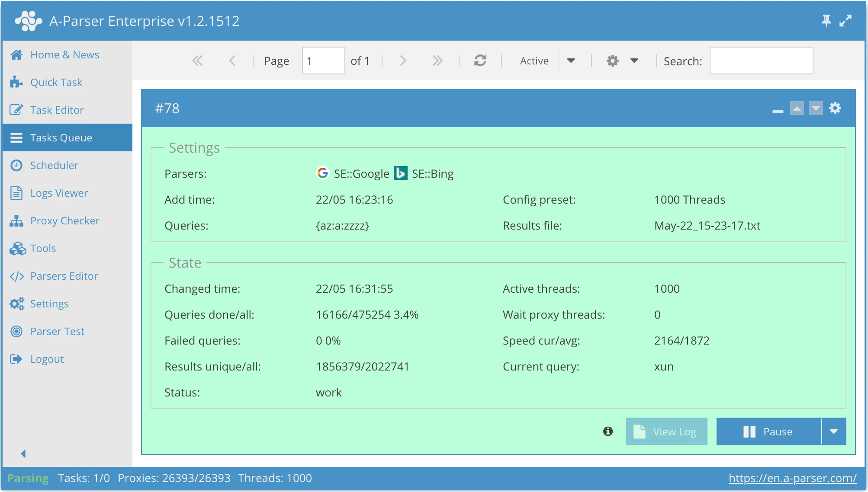868x492 pixels.
Task: Open the Home & News section
Action: pyautogui.click(x=64, y=54)
